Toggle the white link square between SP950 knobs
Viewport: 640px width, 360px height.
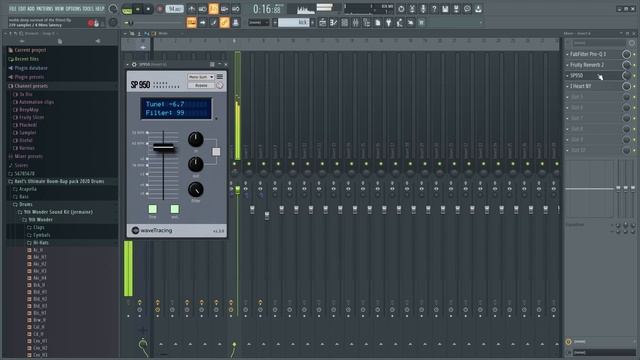216,152
